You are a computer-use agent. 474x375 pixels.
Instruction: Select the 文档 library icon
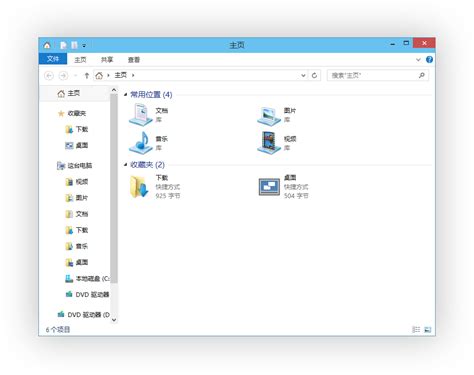point(141,115)
